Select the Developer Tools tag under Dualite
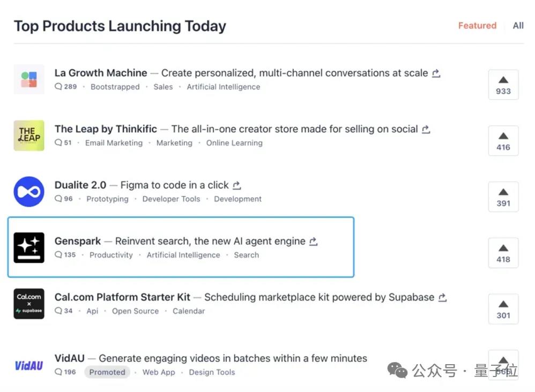The image size is (535, 392). tap(171, 199)
